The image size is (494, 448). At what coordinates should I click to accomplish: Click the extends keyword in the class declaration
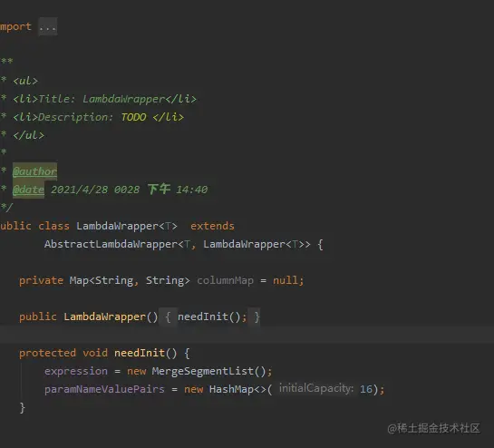[x=212, y=226]
